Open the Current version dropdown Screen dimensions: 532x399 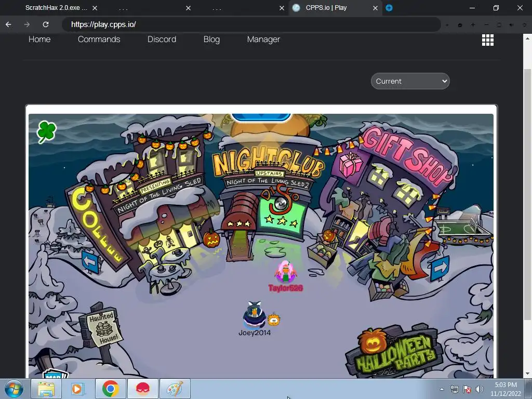(x=410, y=81)
